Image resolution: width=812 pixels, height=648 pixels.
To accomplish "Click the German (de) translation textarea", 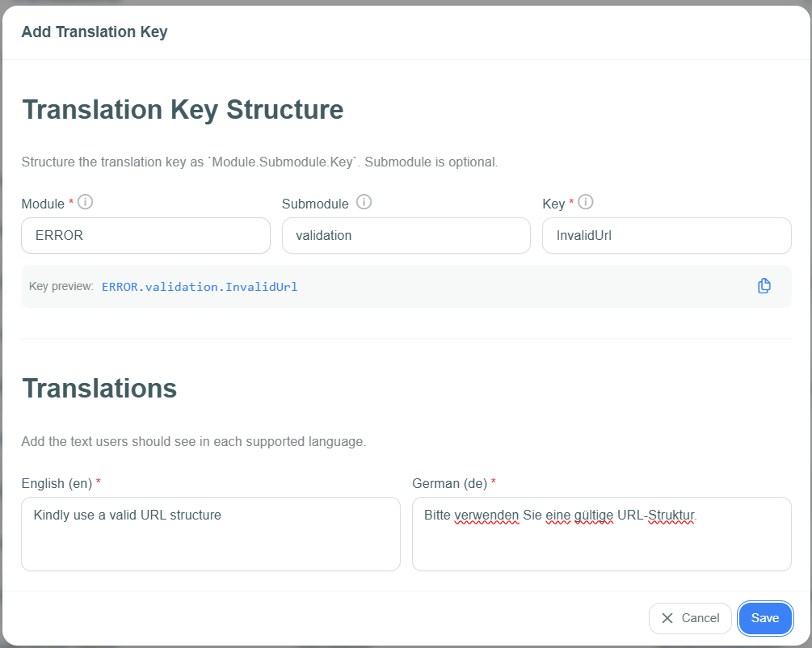I will [602, 534].
